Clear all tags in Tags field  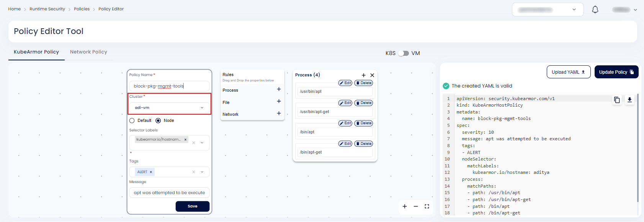click(194, 172)
